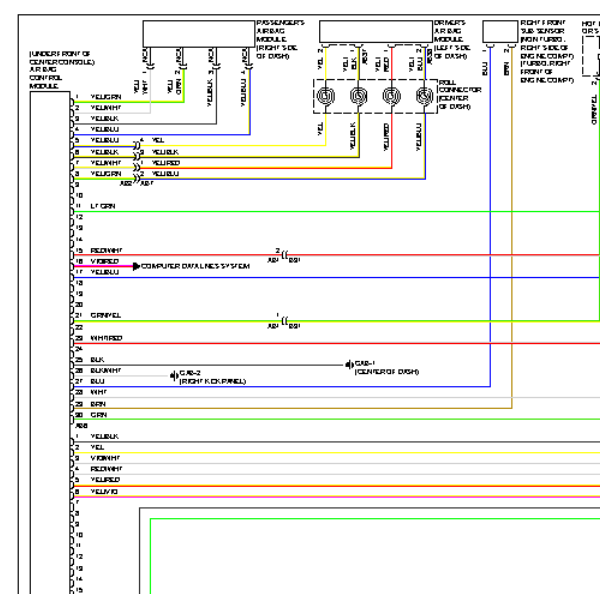Click the horizontal brown BRN wire line

(293, 408)
